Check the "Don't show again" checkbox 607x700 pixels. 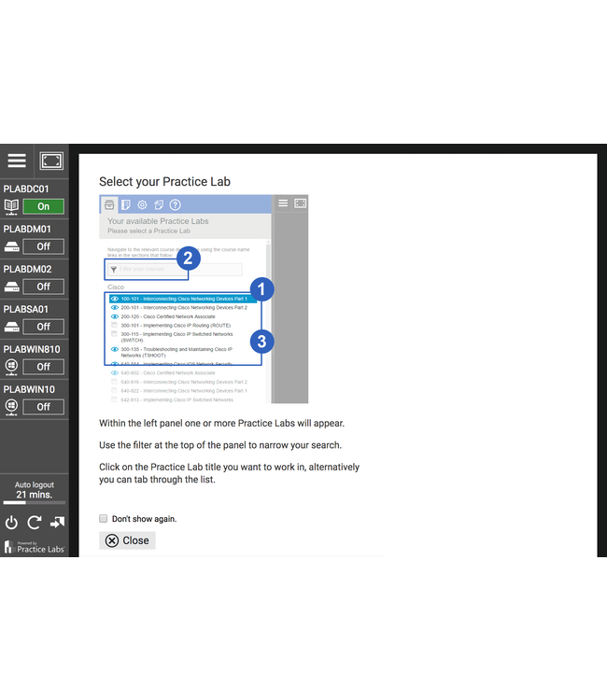[x=104, y=518]
